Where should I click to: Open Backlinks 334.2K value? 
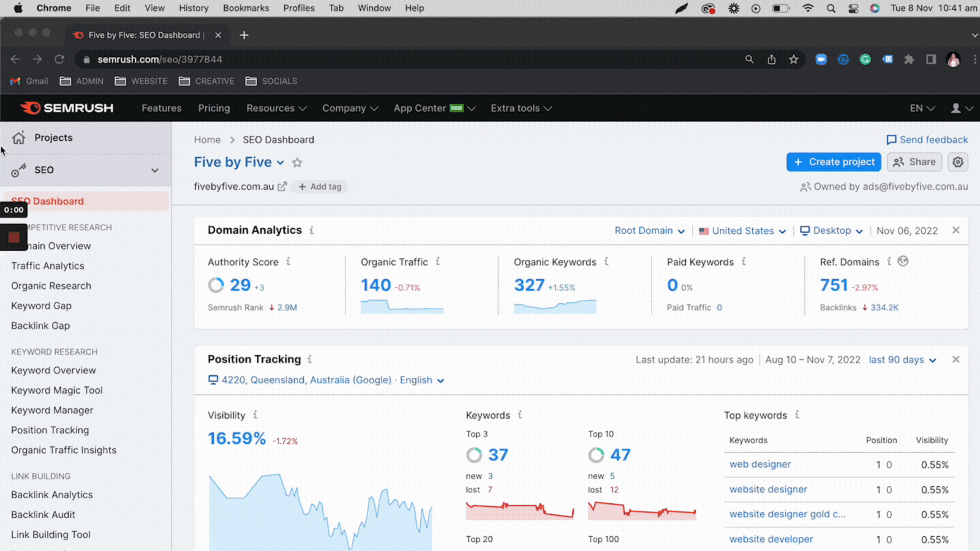(x=884, y=307)
